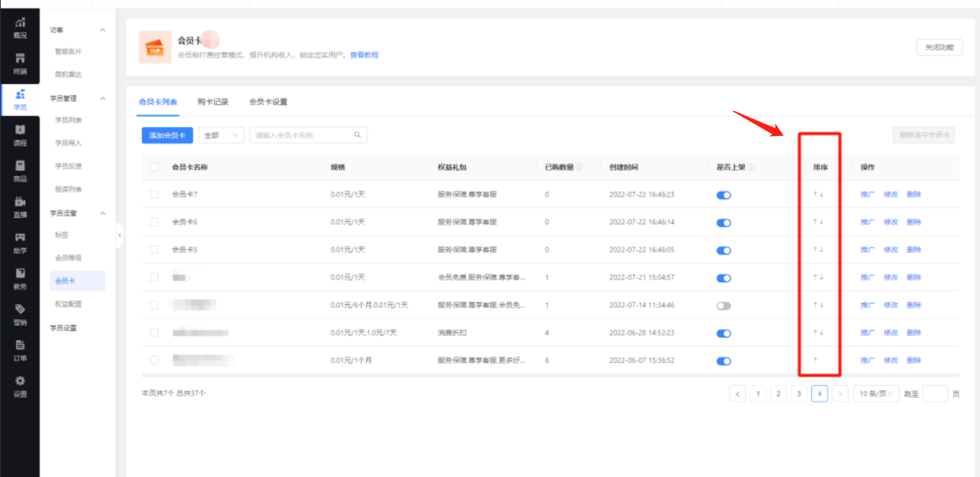Move 会员卡7 down with down arrow

822,194
